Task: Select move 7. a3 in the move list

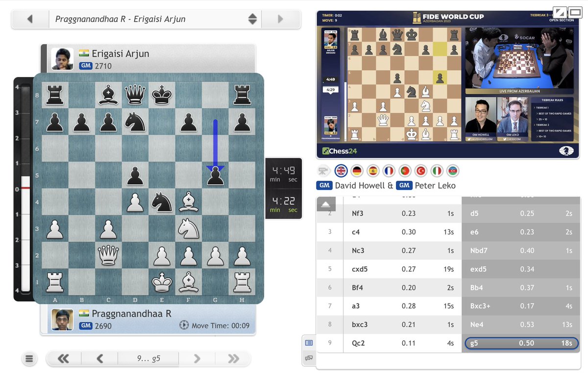Action: 403,306
